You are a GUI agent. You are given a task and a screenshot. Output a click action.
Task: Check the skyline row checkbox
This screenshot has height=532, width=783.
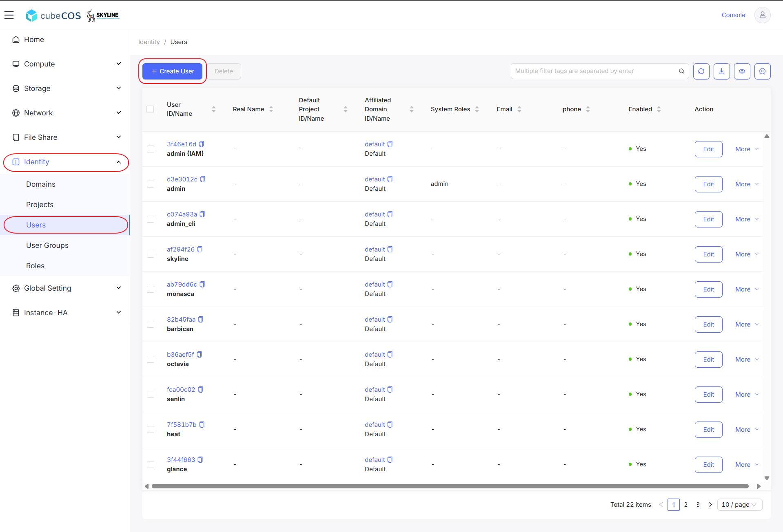(x=151, y=254)
